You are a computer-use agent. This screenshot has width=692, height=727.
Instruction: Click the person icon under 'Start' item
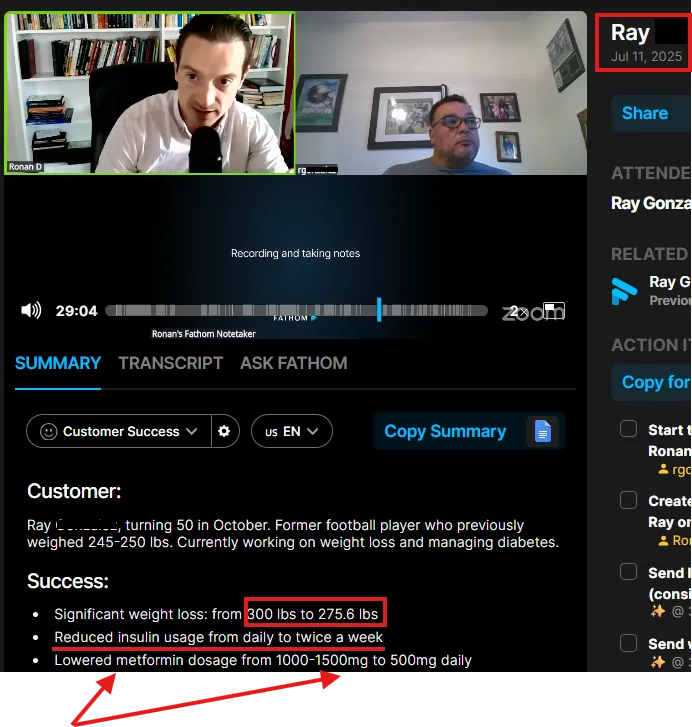point(663,469)
